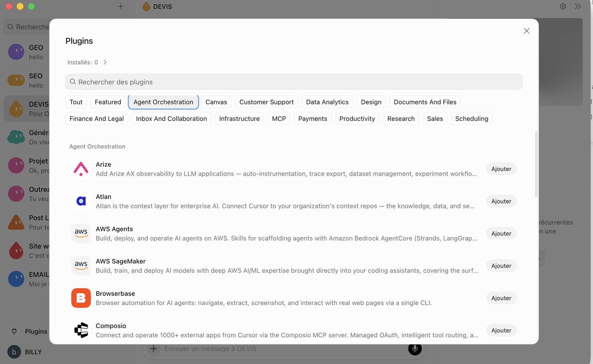Click the Browserbase logo icon

tap(81, 298)
